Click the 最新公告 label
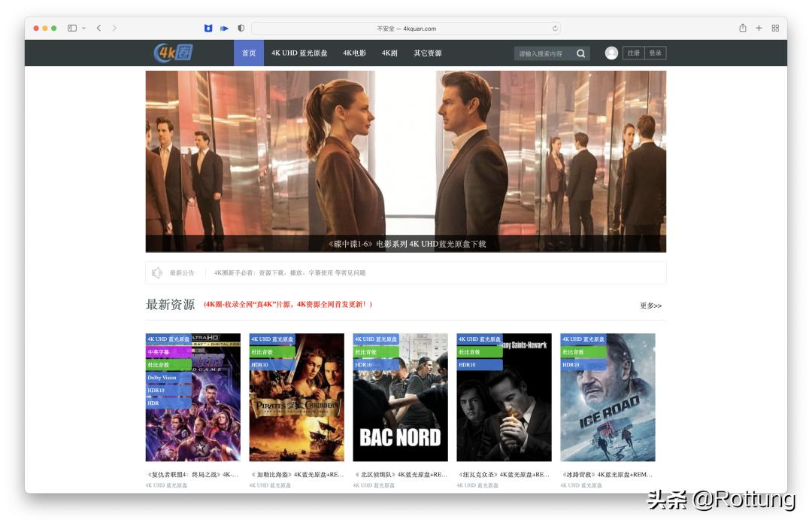The height and width of the screenshot is (526, 812). click(x=182, y=272)
